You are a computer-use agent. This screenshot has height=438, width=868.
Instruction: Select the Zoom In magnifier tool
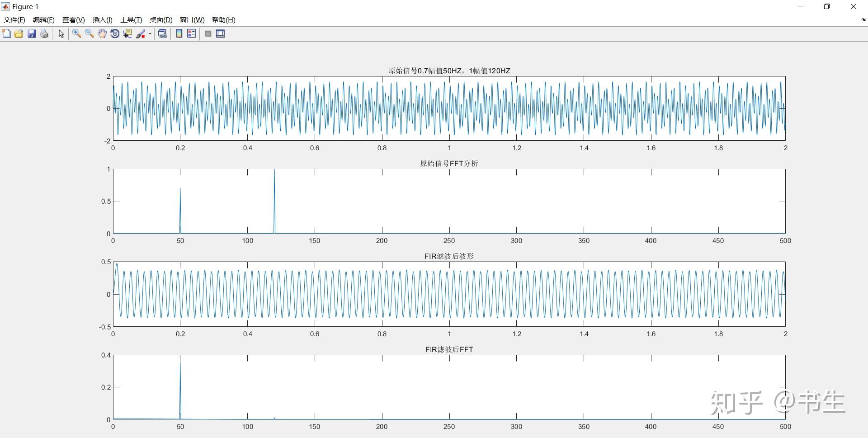pos(77,33)
